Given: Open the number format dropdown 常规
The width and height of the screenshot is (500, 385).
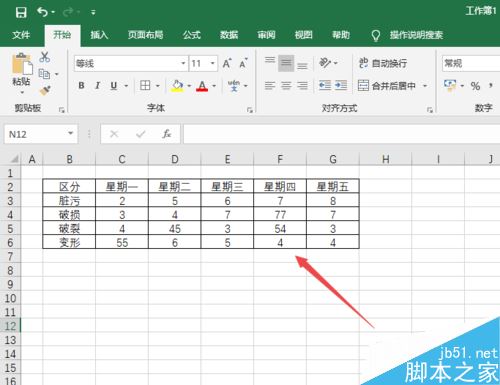Looking at the screenshot, I should point(471,63).
